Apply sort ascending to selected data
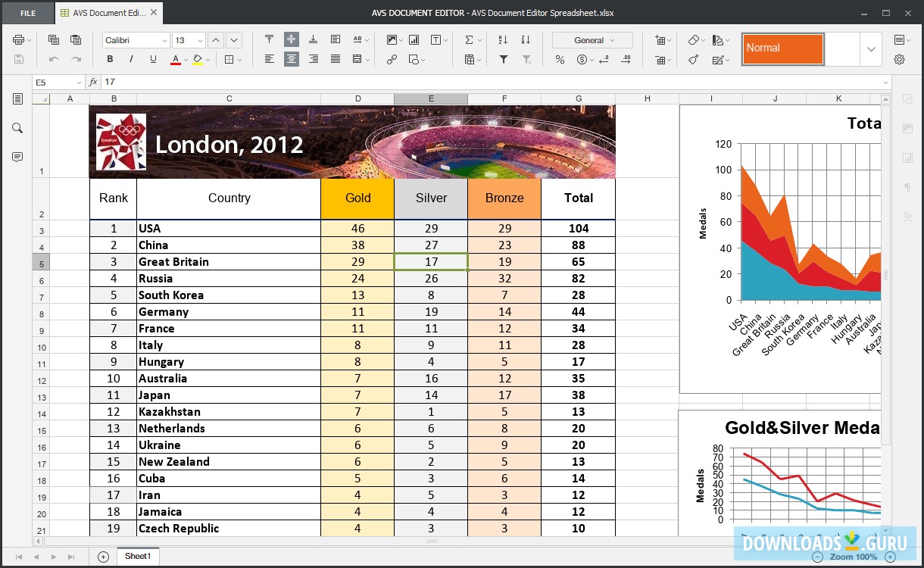Image resolution: width=924 pixels, height=568 pixels. coord(503,40)
